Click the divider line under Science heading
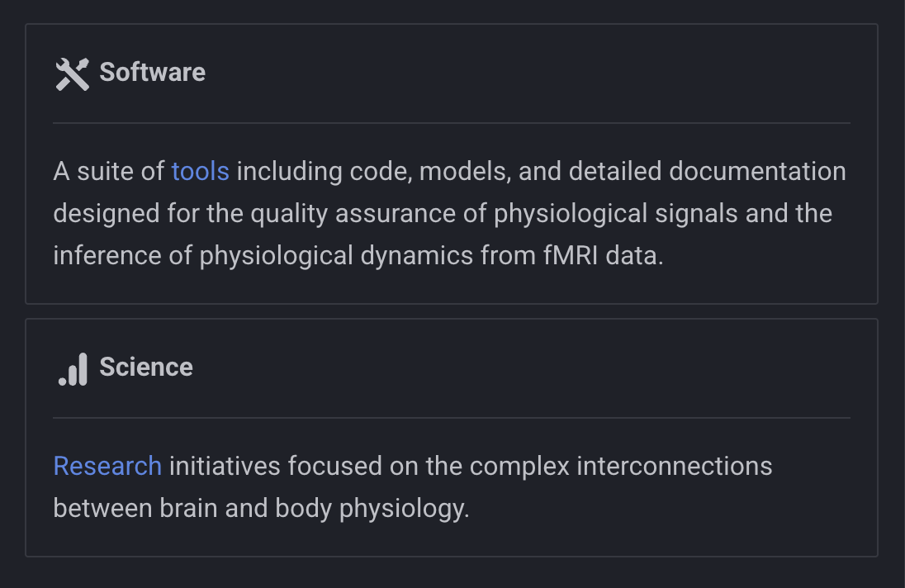 pos(451,418)
